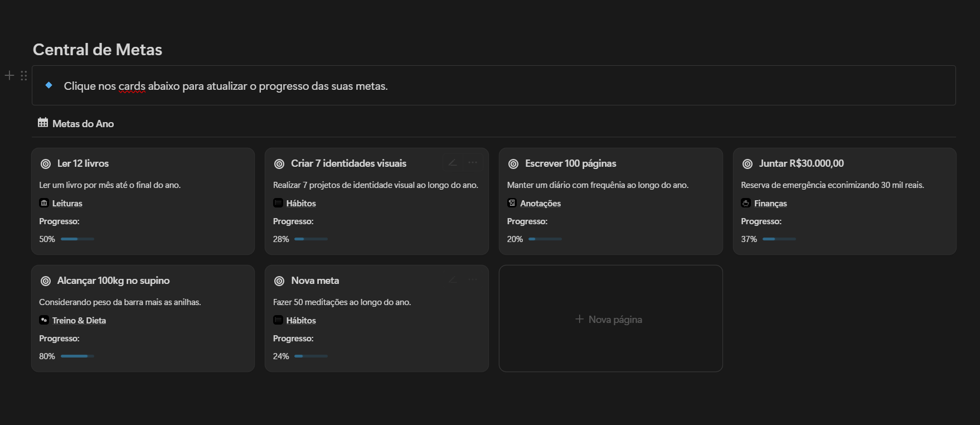The image size is (980, 425).
Task: Open the Criar 7 identidades visuais title
Action: (x=349, y=163)
